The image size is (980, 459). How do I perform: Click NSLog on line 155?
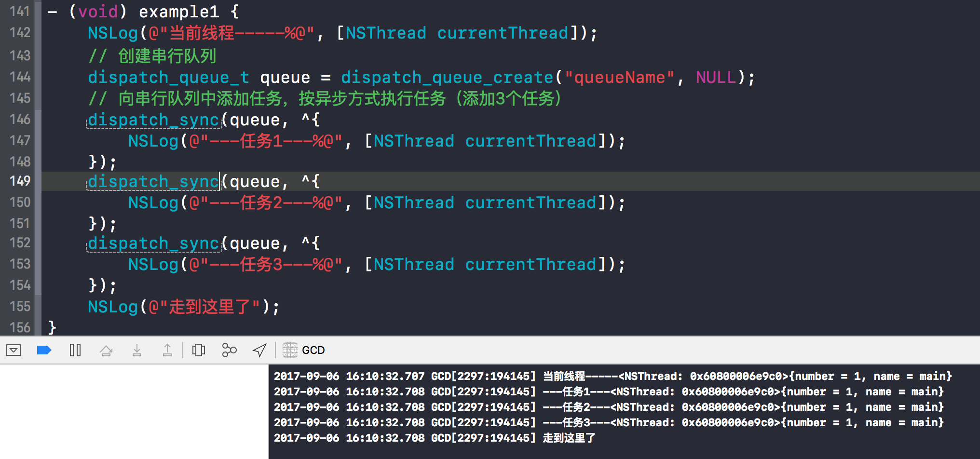[x=113, y=307]
